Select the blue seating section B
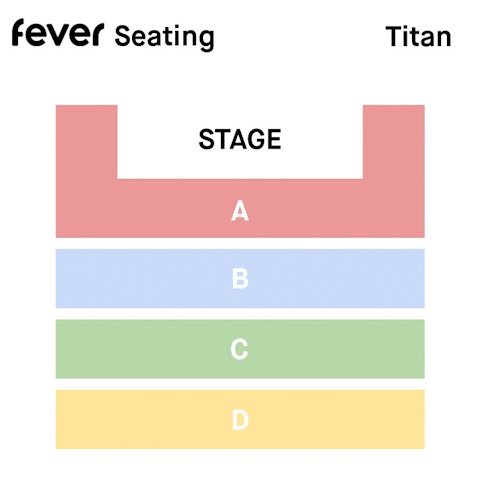This screenshot has height=480, width=480. 240,278
